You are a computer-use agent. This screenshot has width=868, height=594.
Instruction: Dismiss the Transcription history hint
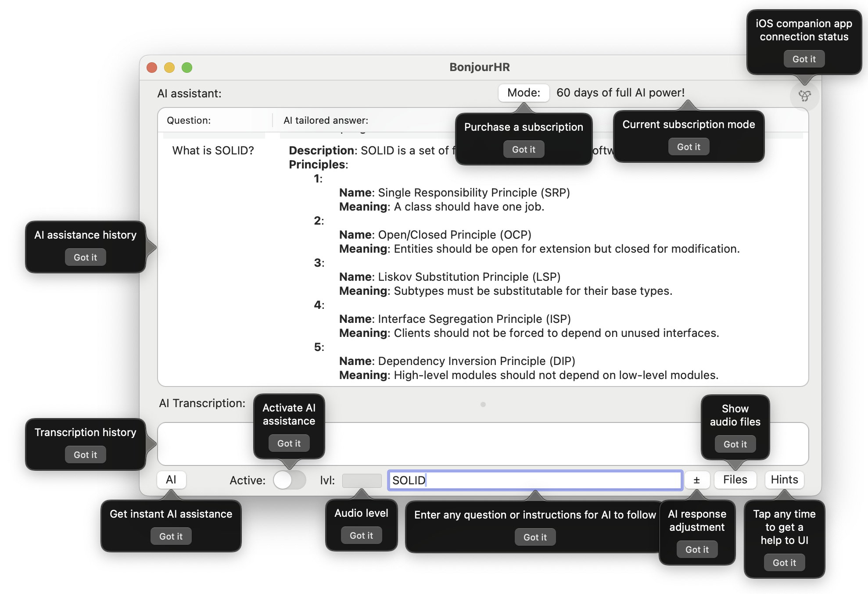[x=85, y=454]
